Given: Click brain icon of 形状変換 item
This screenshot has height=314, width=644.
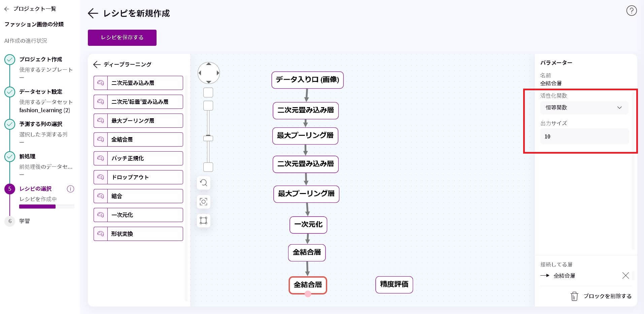Looking at the screenshot, I should pyautogui.click(x=100, y=234).
